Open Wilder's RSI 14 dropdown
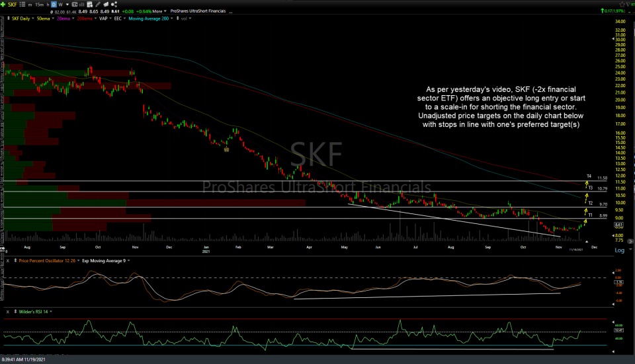635x364 pixels. 51,311
